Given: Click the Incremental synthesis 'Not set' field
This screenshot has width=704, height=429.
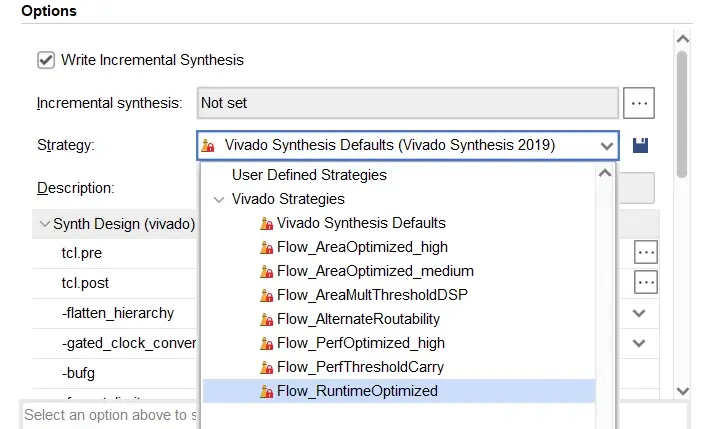Looking at the screenshot, I should [x=407, y=103].
